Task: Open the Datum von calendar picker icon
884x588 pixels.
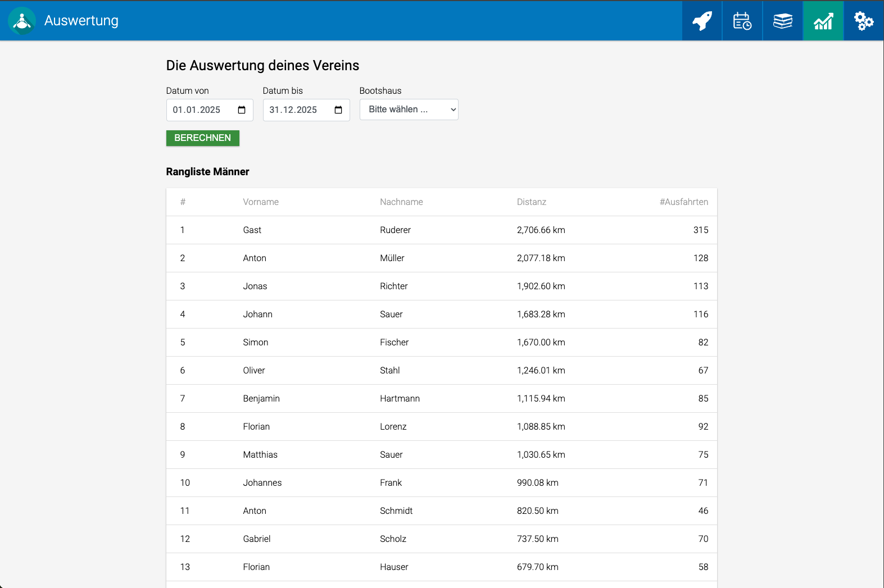Action: (242, 110)
